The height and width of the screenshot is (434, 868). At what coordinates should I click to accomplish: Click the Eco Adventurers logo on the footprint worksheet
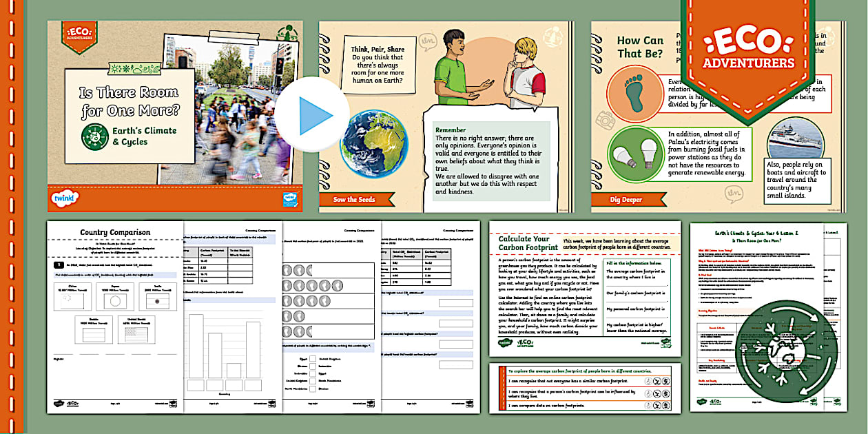[525, 342]
